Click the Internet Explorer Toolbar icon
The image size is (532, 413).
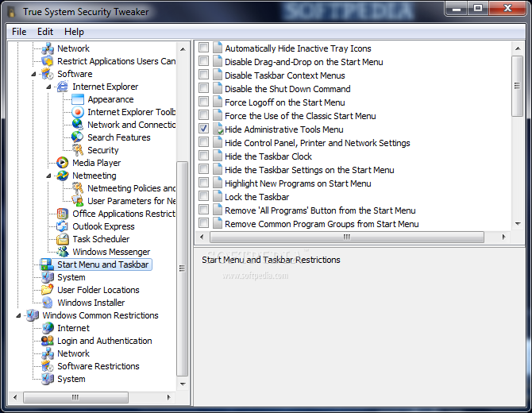click(x=78, y=112)
